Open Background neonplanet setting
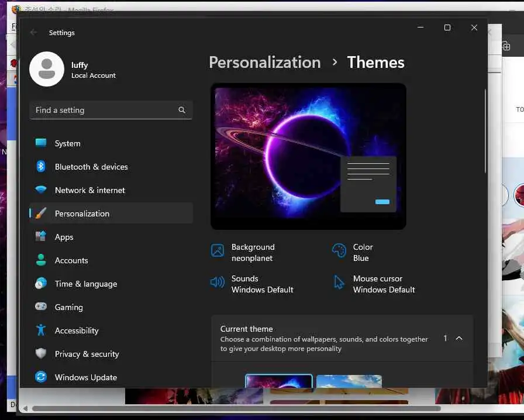 (243, 253)
